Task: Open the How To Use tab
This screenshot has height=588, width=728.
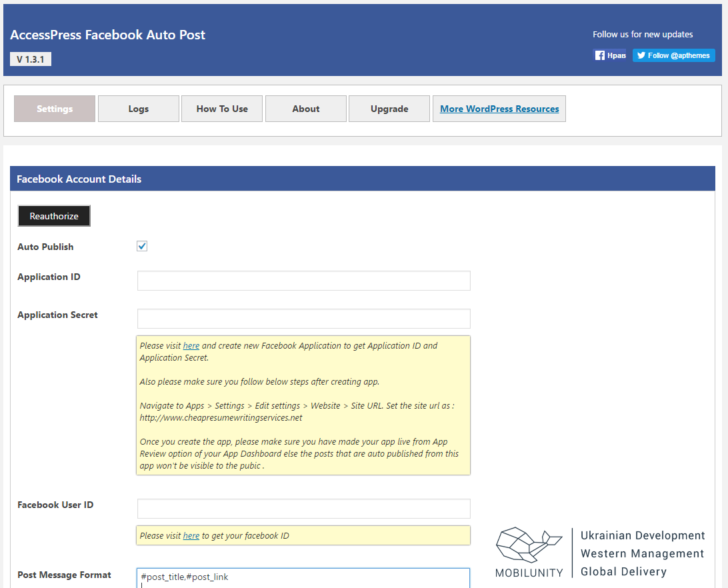Action: (x=222, y=109)
